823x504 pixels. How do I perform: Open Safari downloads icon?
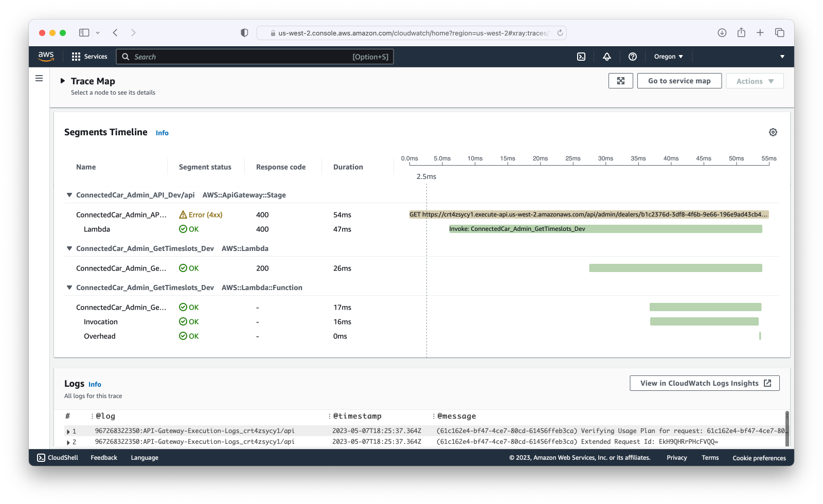click(x=722, y=33)
